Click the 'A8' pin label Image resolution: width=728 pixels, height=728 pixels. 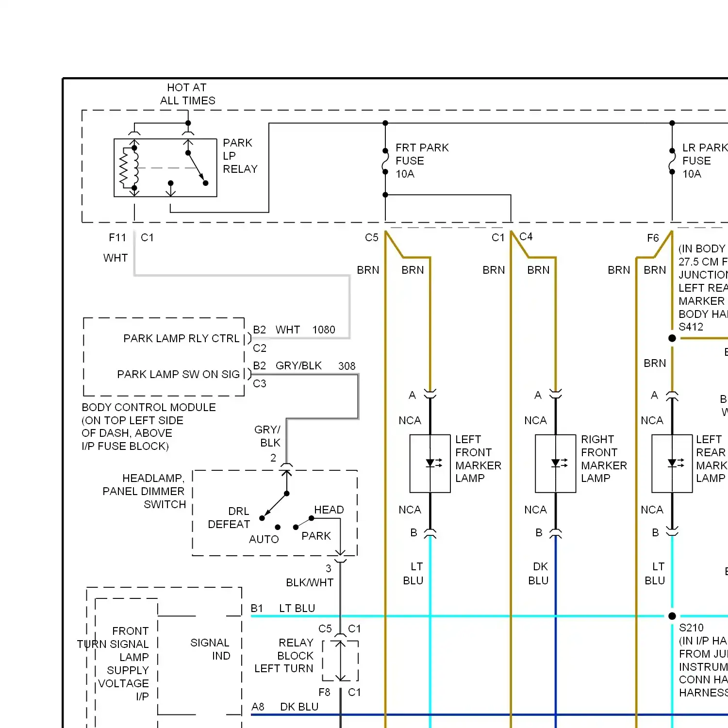[x=258, y=707]
